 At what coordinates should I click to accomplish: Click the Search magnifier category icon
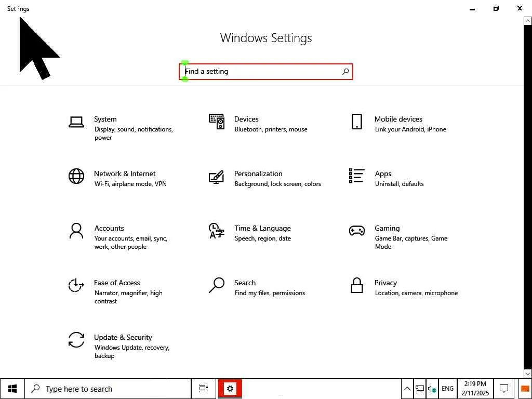[217, 285]
